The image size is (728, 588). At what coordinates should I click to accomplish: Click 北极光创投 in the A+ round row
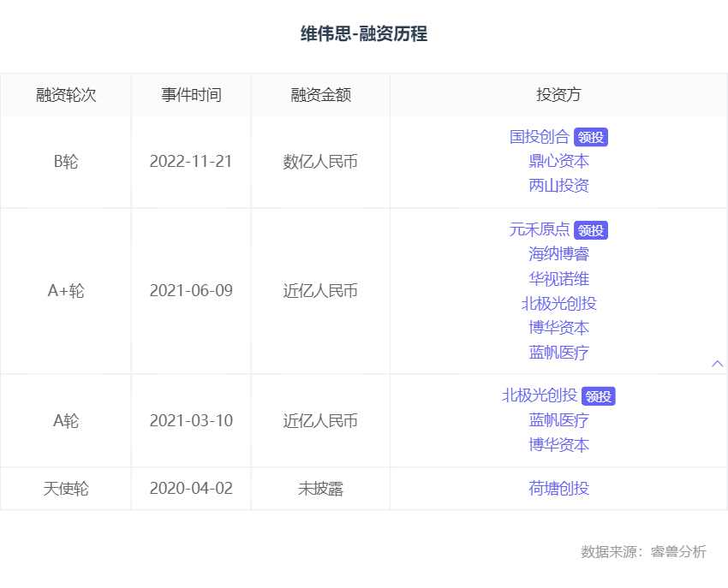pyautogui.click(x=558, y=304)
